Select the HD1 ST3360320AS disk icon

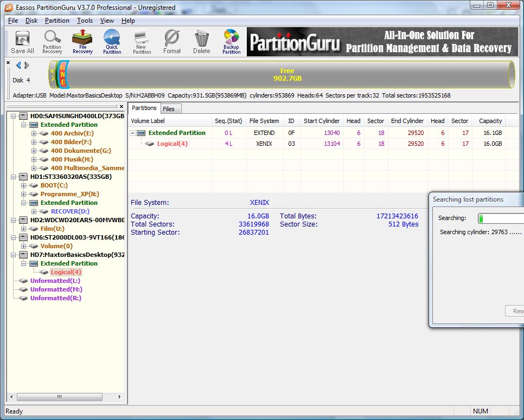[23, 177]
